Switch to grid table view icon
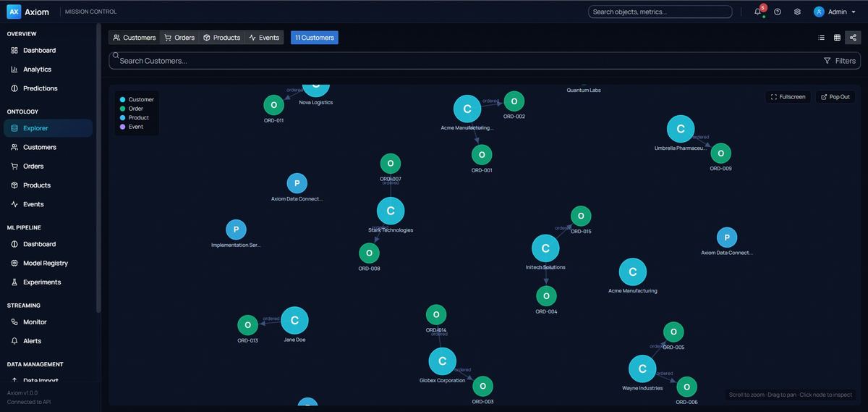 point(837,38)
